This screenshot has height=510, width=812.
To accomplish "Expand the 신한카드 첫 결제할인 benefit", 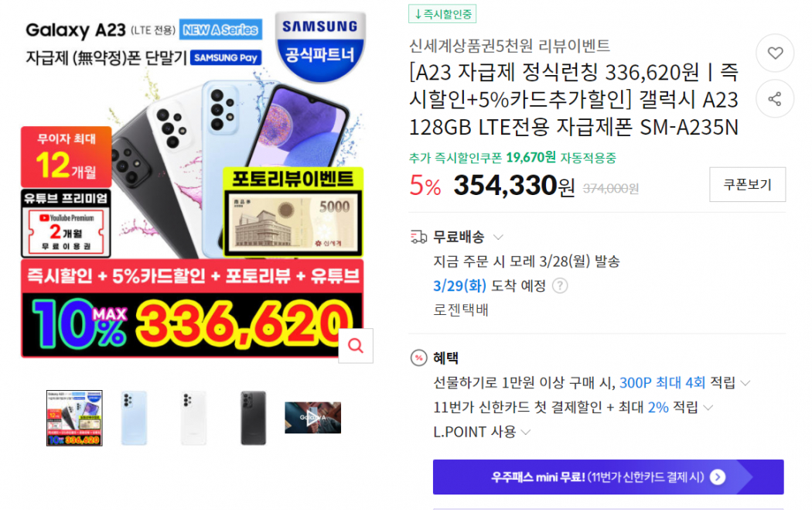I will coord(708,407).
